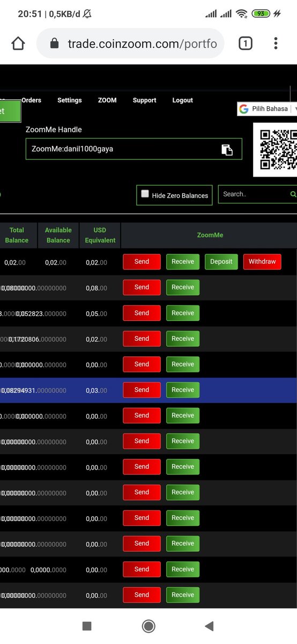Open the Settings menu item
297x644 pixels.
[70, 100]
